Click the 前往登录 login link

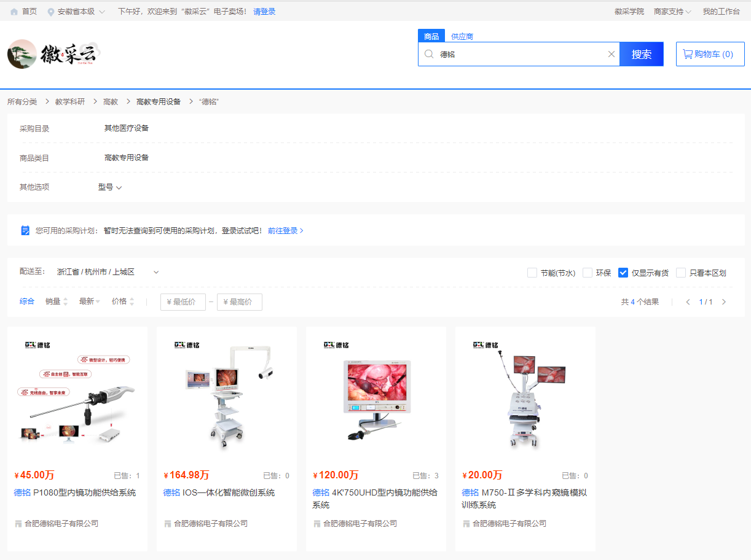282,230
